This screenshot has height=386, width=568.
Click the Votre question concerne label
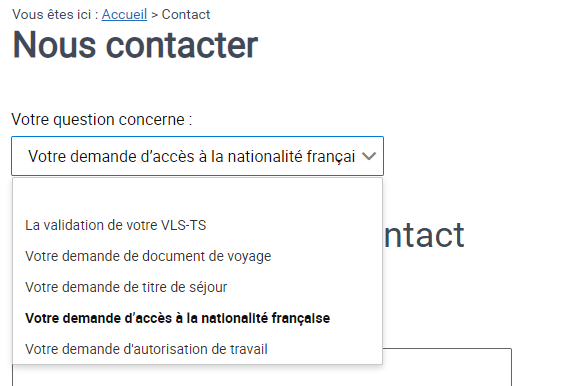point(102,119)
